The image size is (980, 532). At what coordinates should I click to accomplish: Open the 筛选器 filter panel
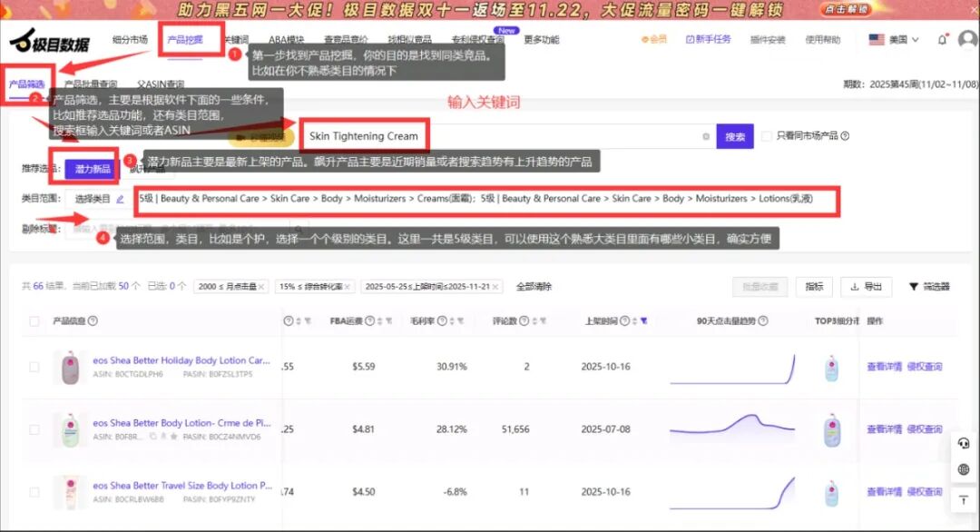tap(929, 286)
